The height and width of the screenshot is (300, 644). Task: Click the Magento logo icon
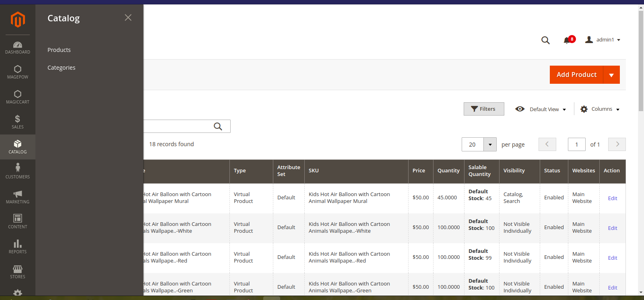pos(18,19)
